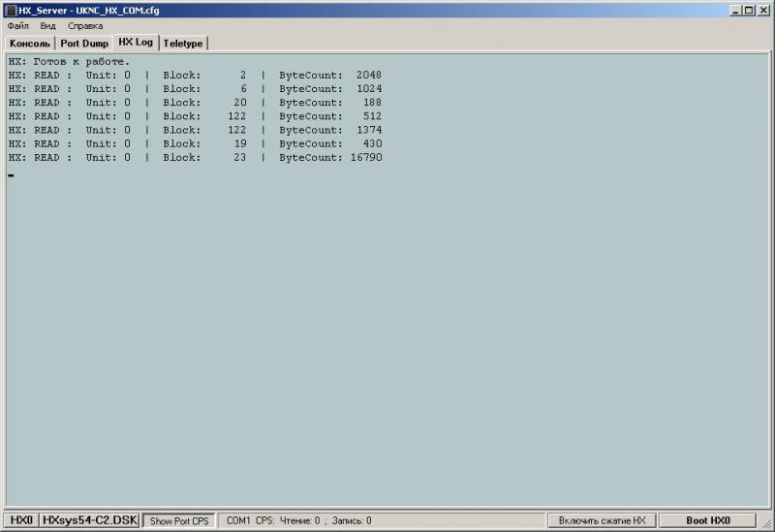775x532 pixels.
Task: Maximize the HX_Server window
Action: [749, 10]
